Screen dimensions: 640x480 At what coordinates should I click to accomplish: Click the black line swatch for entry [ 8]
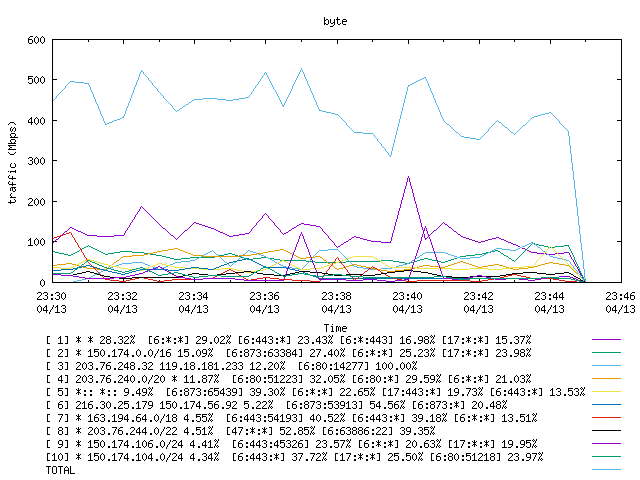pyautogui.click(x=606, y=431)
